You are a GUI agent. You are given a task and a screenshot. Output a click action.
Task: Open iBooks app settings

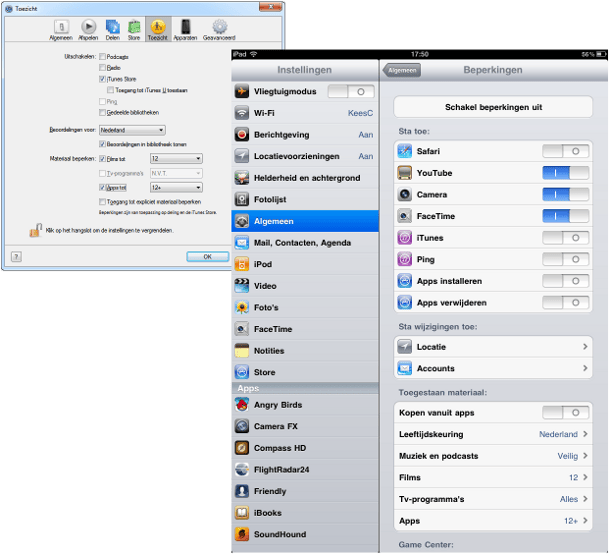pyautogui.click(x=305, y=513)
